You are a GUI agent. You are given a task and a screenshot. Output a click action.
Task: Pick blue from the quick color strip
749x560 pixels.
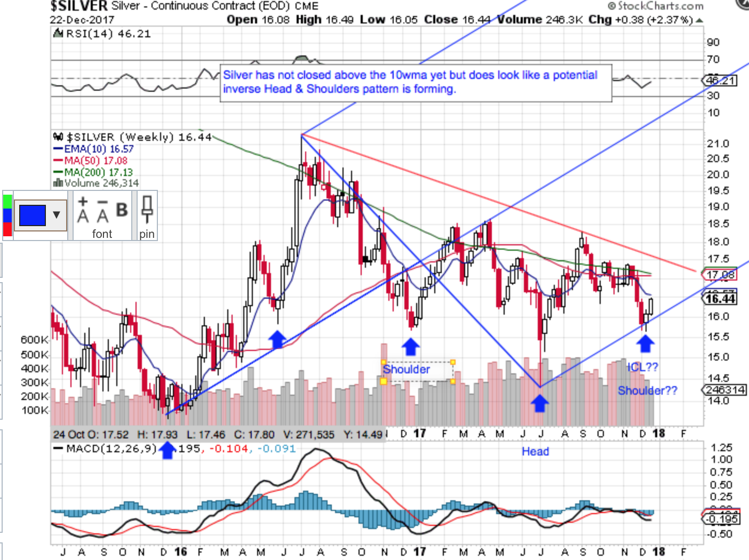tap(7, 216)
